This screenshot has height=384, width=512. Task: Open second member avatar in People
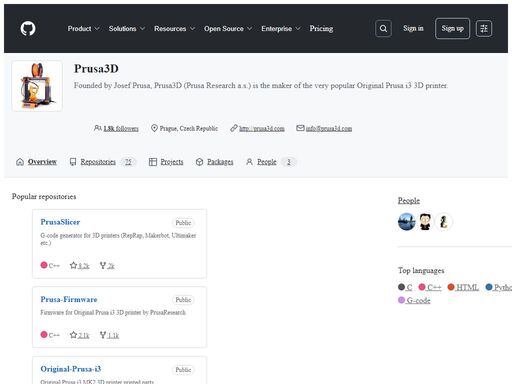[425, 222]
